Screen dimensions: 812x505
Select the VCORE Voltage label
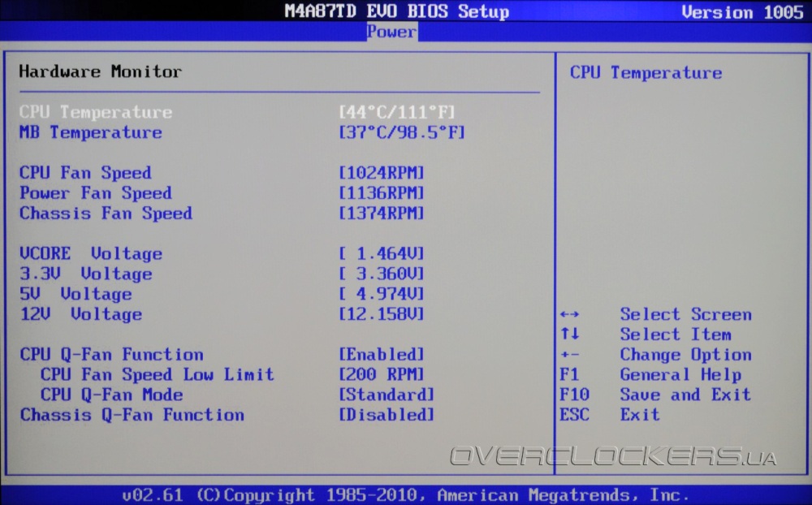(x=91, y=253)
